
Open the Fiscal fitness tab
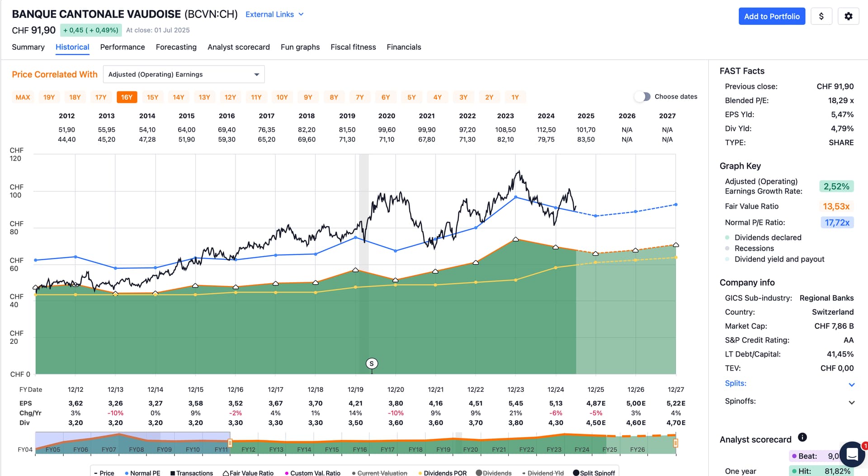[353, 47]
